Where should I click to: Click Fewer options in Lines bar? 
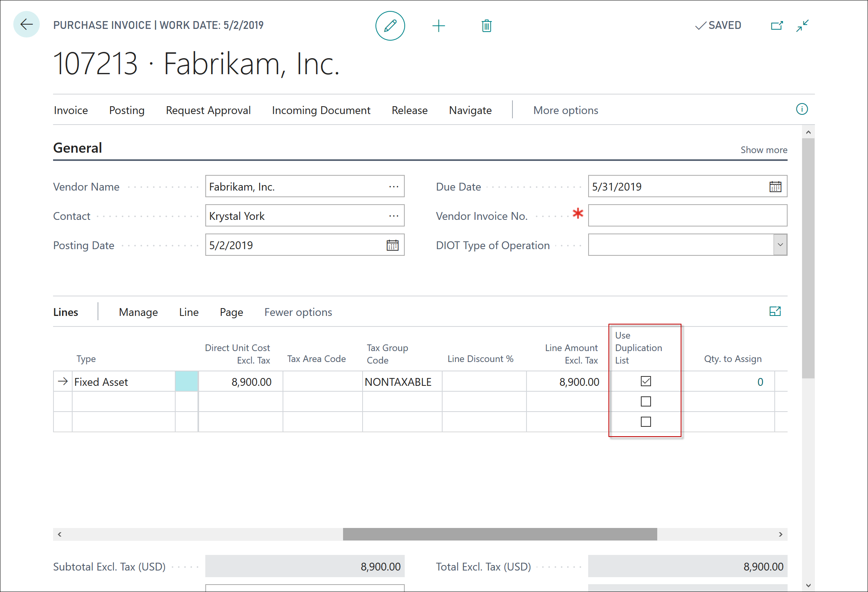[298, 312]
